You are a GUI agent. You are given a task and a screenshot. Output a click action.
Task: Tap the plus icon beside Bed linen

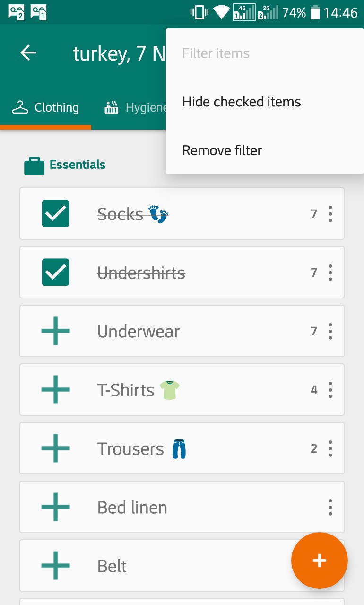click(56, 507)
